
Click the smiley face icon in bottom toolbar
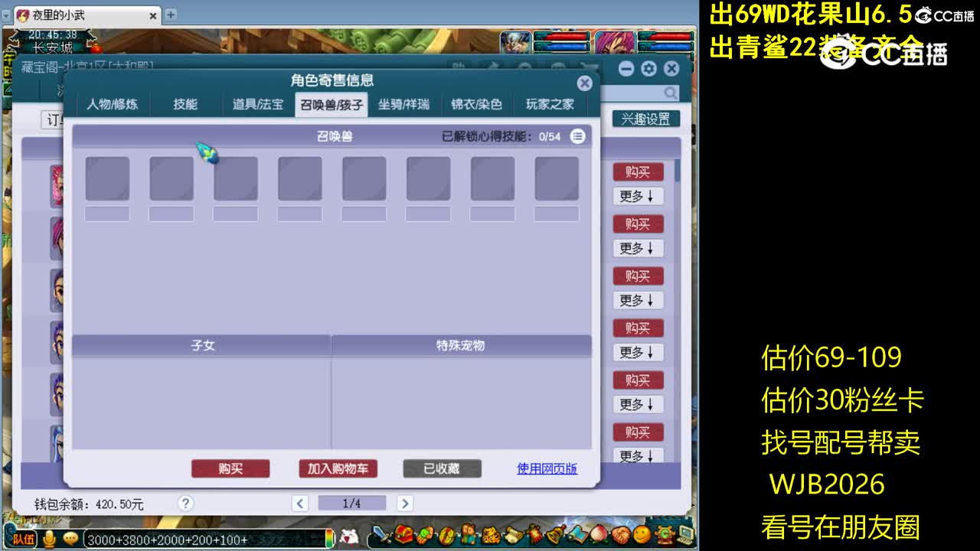pyautogui.click(x=641, y=538)
